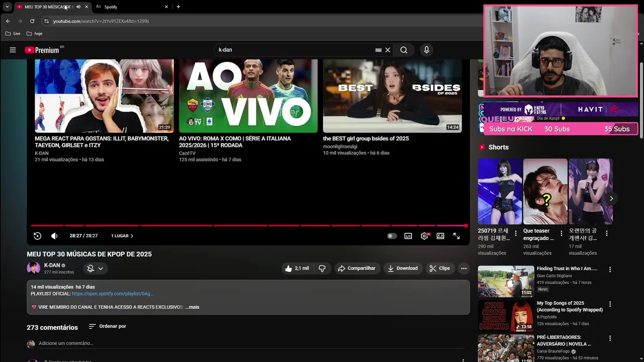
Task: Open PRÉ-LIBERTADORES: ADVERSÁRIO video title
Action: [563, 341]
